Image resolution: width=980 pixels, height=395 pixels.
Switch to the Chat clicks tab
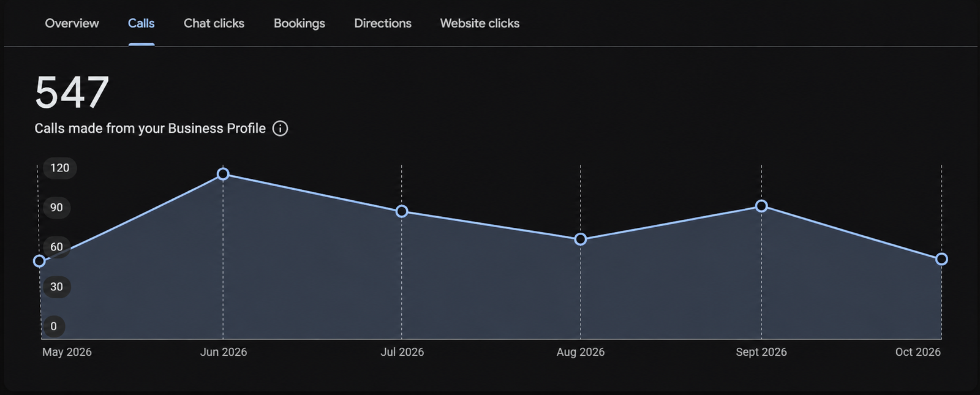[x=214, y=23]
